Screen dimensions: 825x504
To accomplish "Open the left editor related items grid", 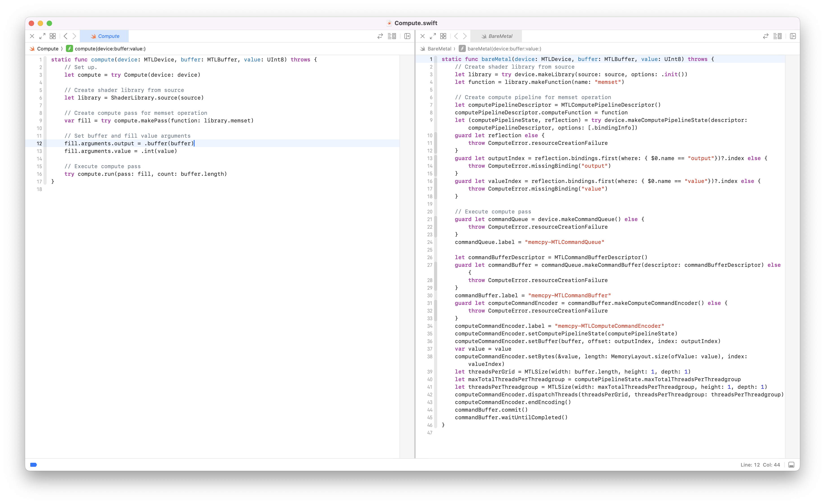I will pos(52,36).
